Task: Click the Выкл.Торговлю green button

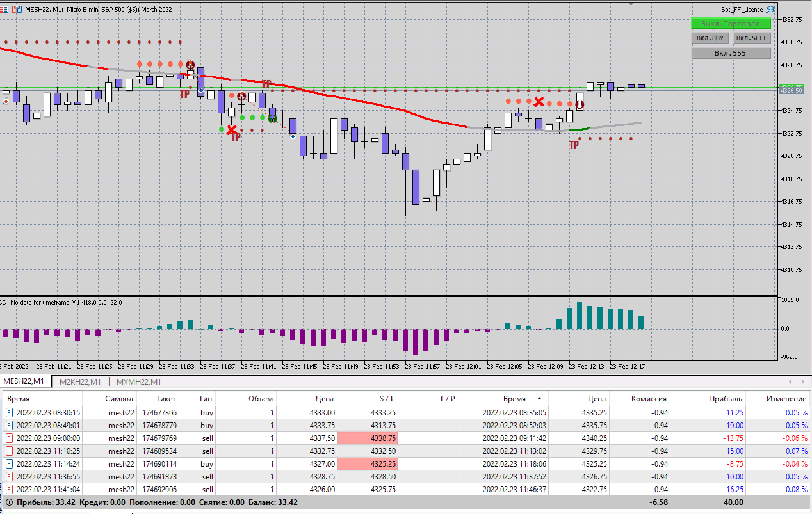Action: pos(731,24)
